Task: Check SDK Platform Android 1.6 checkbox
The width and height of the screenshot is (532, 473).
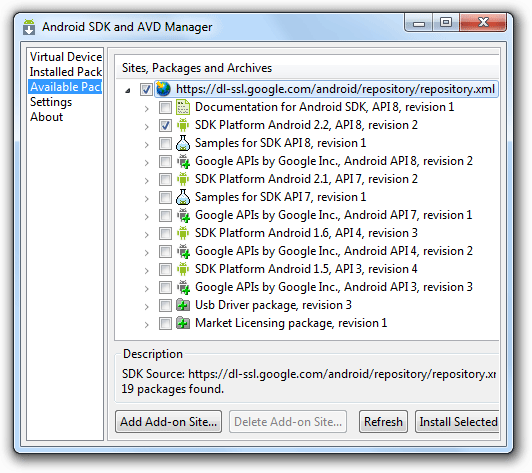Action: (165, 233)
